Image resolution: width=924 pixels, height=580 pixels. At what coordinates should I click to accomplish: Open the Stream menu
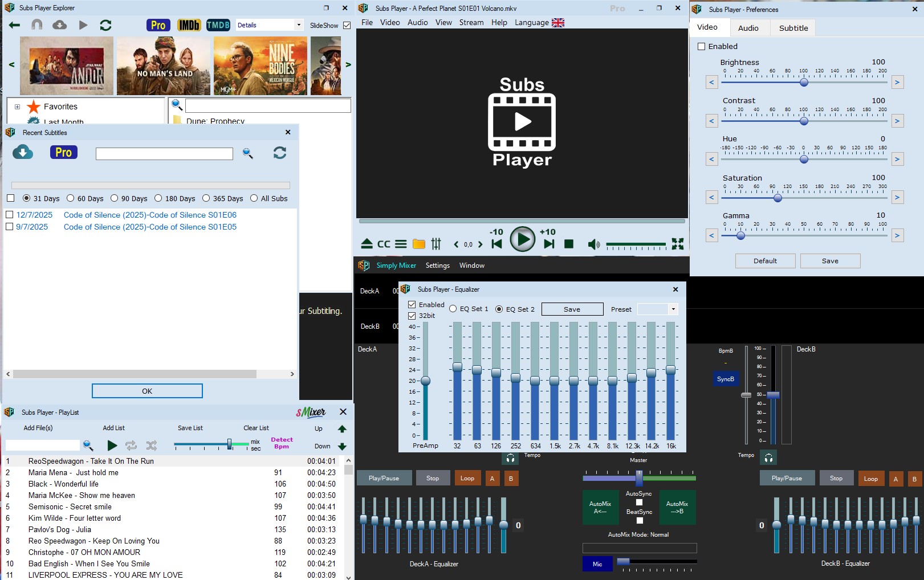tap(471, 23)
